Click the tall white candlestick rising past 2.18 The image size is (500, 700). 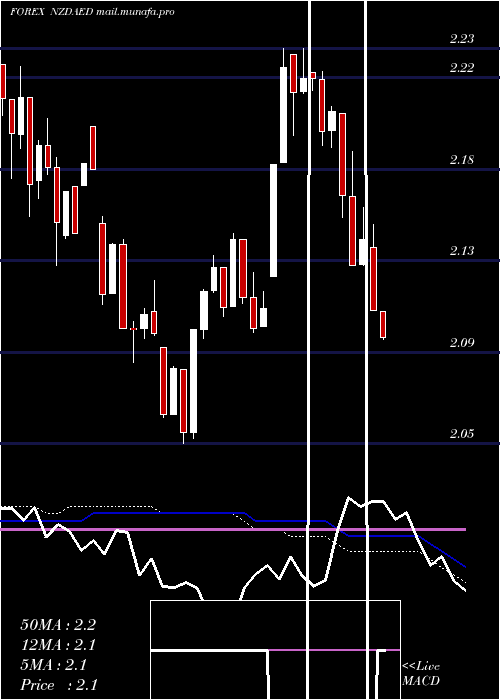tap(273, 221)
